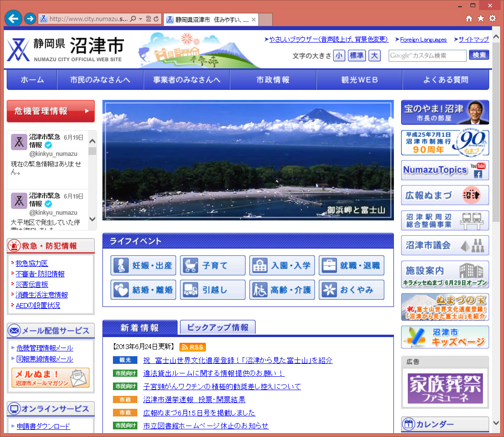Open AEDの設置状況 link
This screenshot has width=504, height=437.
tap(38, 306)
